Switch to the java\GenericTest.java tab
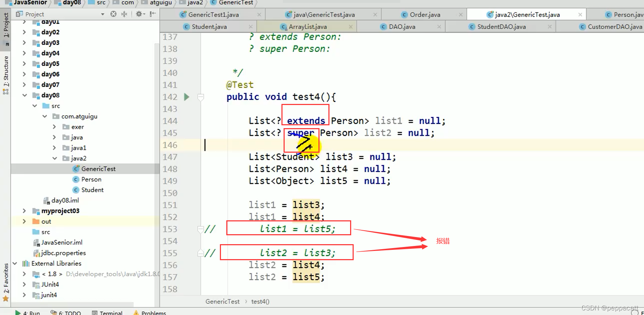This screenshot has width=644, height=315. (324, 15)
